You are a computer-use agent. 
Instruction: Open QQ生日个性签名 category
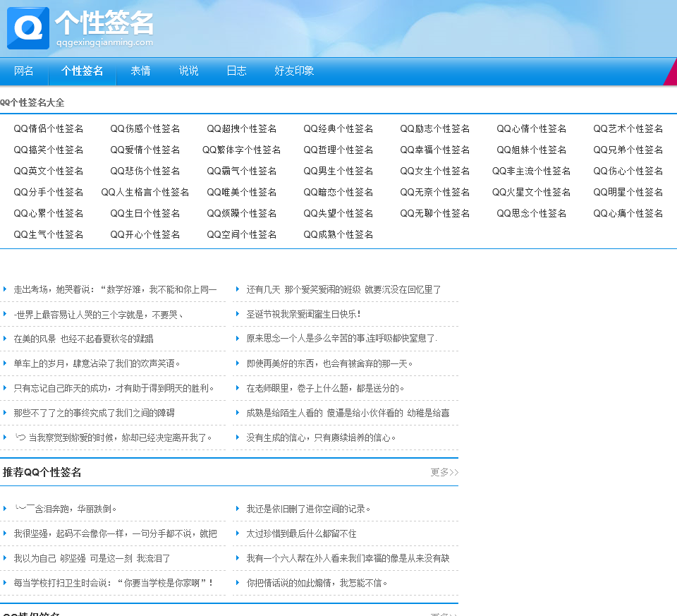[x=145, y=213]
